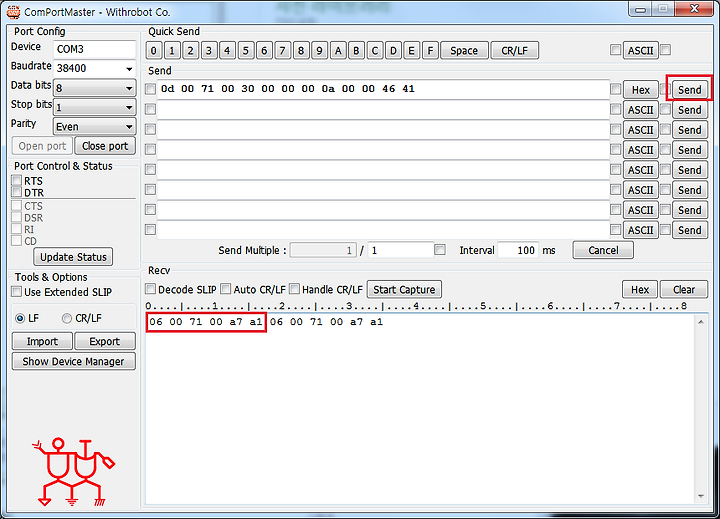
Task: Click the Recv scrollbar down arrow
Action: pyautogui.click(x=701, y=496)
